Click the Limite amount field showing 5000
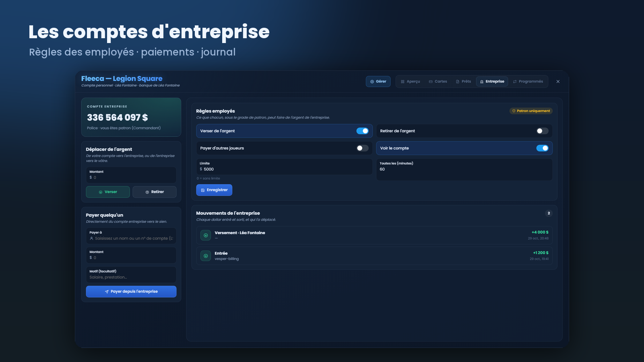 (x=284, y=167)
